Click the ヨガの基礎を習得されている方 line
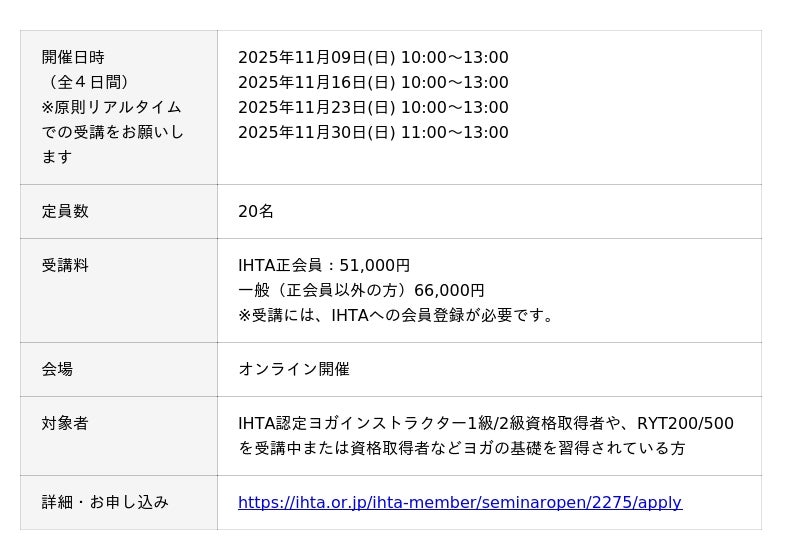This screenshot has height=560, width=800. click(x=461, y=449)
